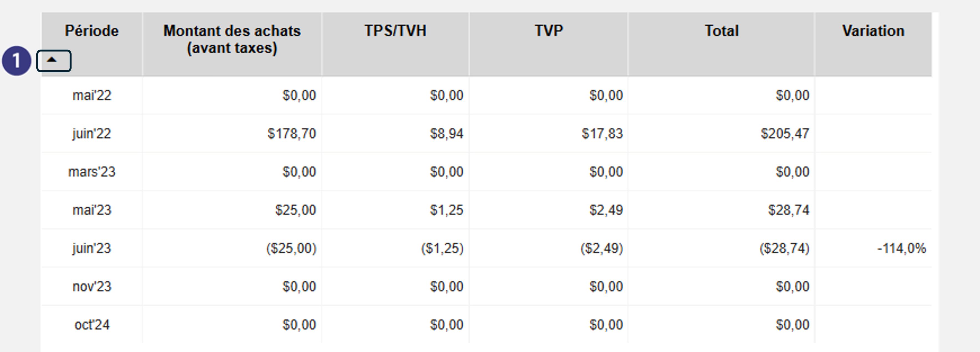Select the nov'23 period cell
Image resolution: width=980 pixels, height=352 pixels.
pos(92,286)
